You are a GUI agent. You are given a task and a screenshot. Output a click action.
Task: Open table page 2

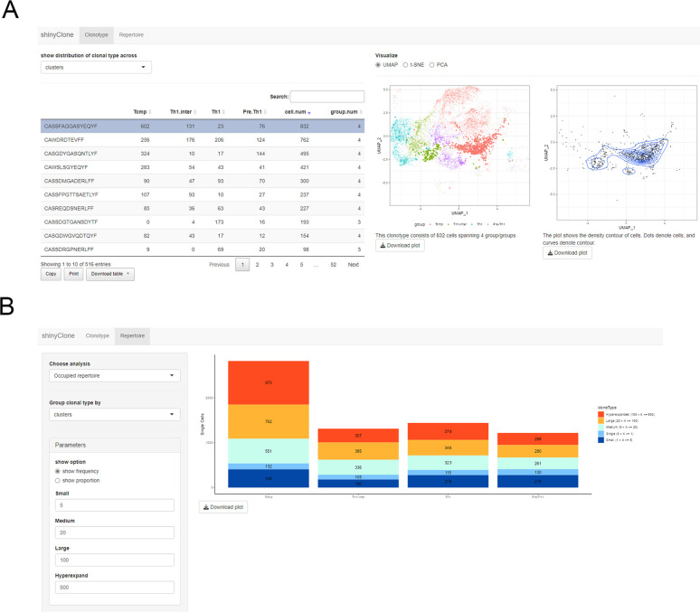pos(257,265)
